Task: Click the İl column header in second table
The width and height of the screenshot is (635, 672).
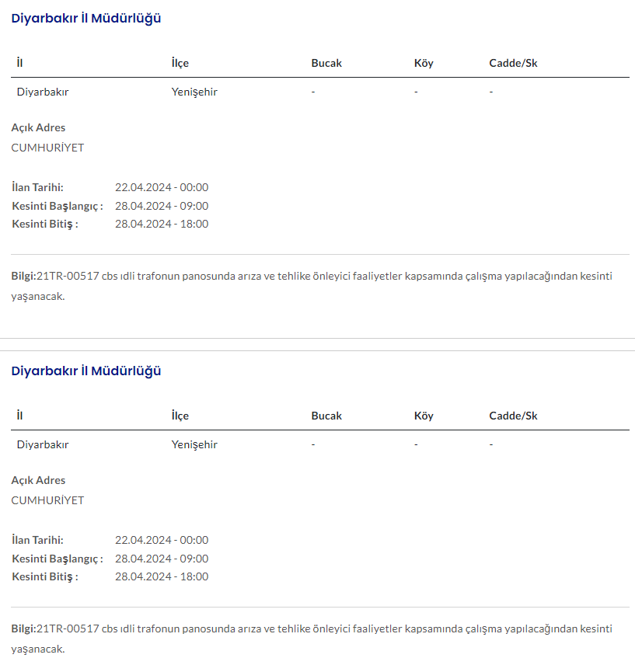Action: click(x=19, y=416)
